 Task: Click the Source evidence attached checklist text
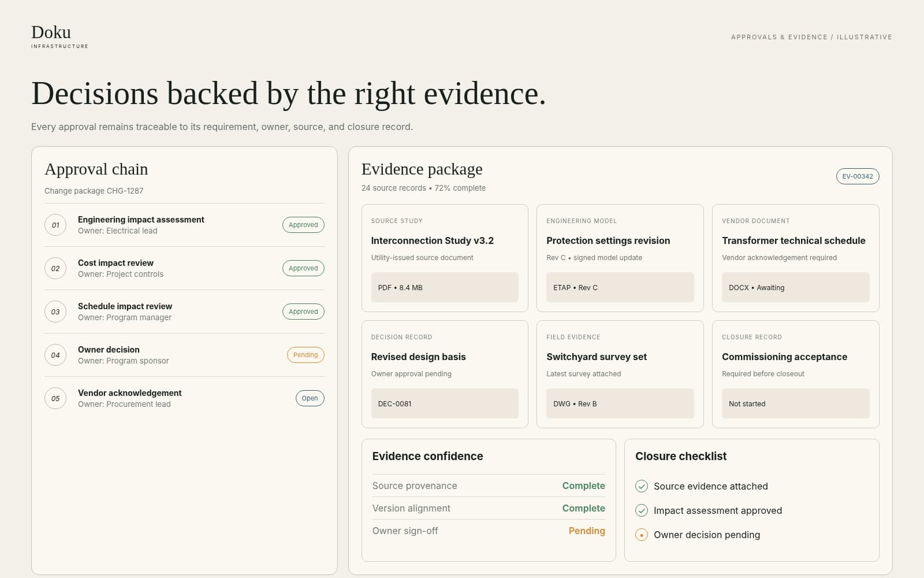pos(711,486)
